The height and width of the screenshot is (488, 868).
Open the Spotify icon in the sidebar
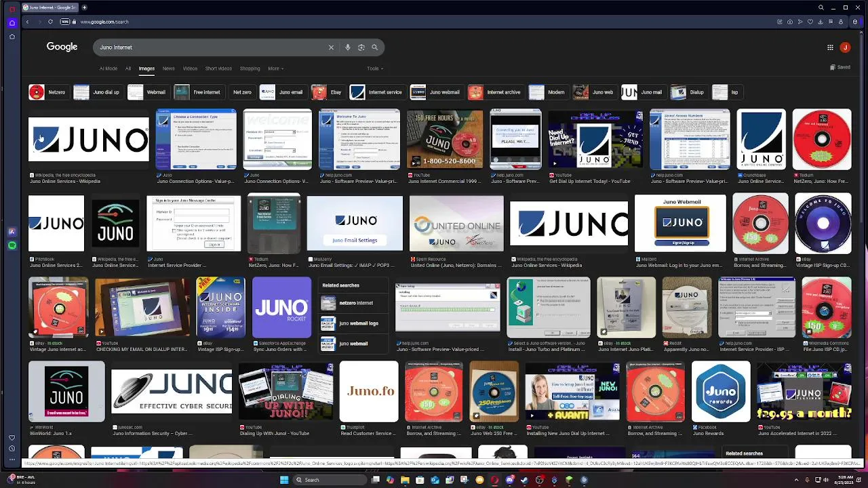tap(12, 245)
